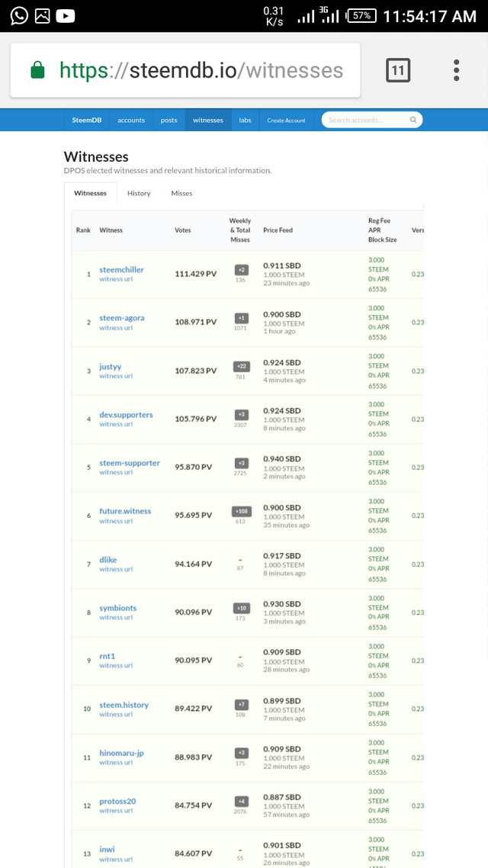Tap the gallery image notification icon
The image size is (488, 868).
43,16
